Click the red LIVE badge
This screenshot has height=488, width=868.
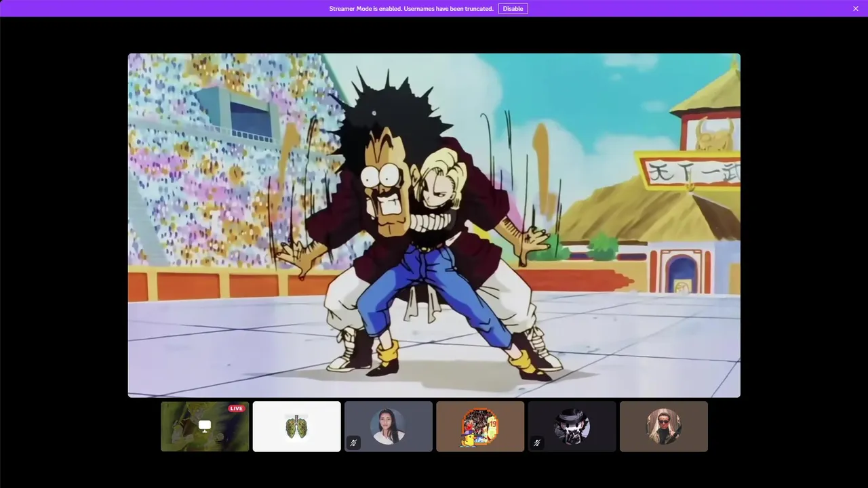click(x=236, y=408)
